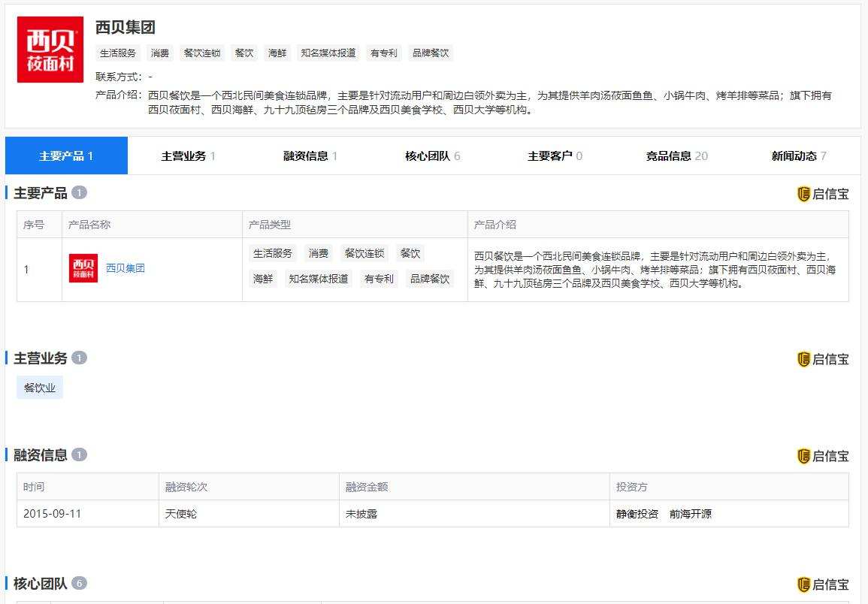
Task: Select the 餐饮业 tag under 主营业务
Action: click(x=39, y=388)
